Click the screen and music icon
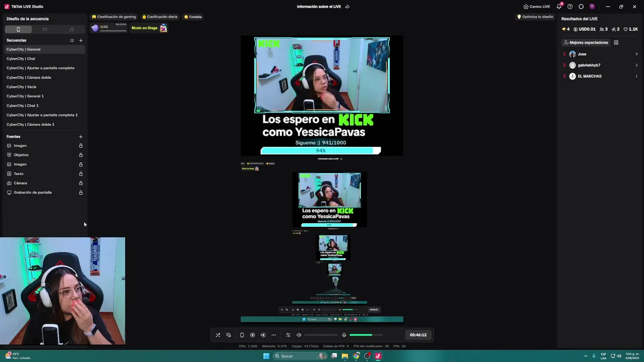 click(x=228, y=335)
